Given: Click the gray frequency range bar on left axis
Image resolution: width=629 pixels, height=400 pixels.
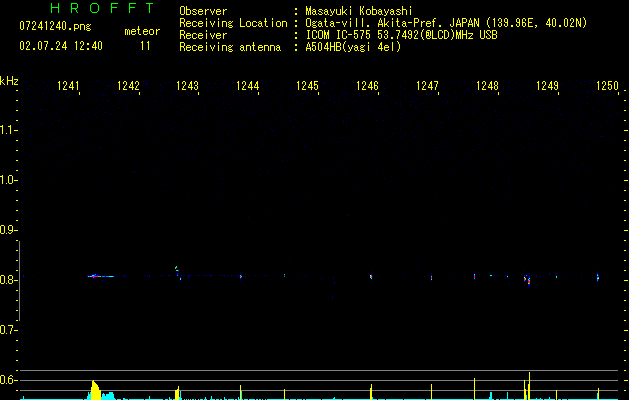Looking at the screenshot, I should [20, 281].
